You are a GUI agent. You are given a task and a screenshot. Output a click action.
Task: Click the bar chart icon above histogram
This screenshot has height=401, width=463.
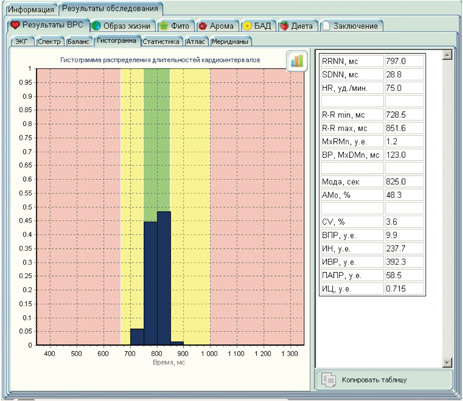297,61
